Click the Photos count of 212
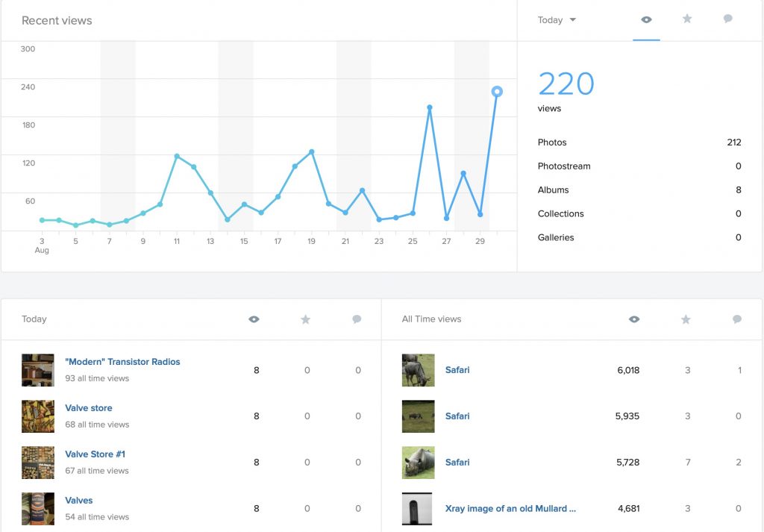764x532 pixels. click(x=734, y=143)
